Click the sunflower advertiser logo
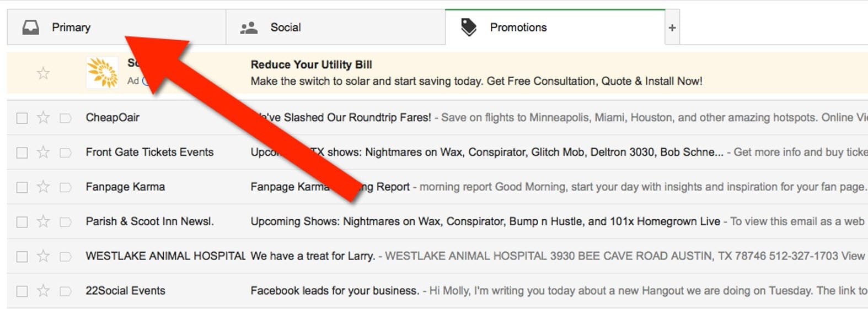868x309 pixels. pos(103,73)
